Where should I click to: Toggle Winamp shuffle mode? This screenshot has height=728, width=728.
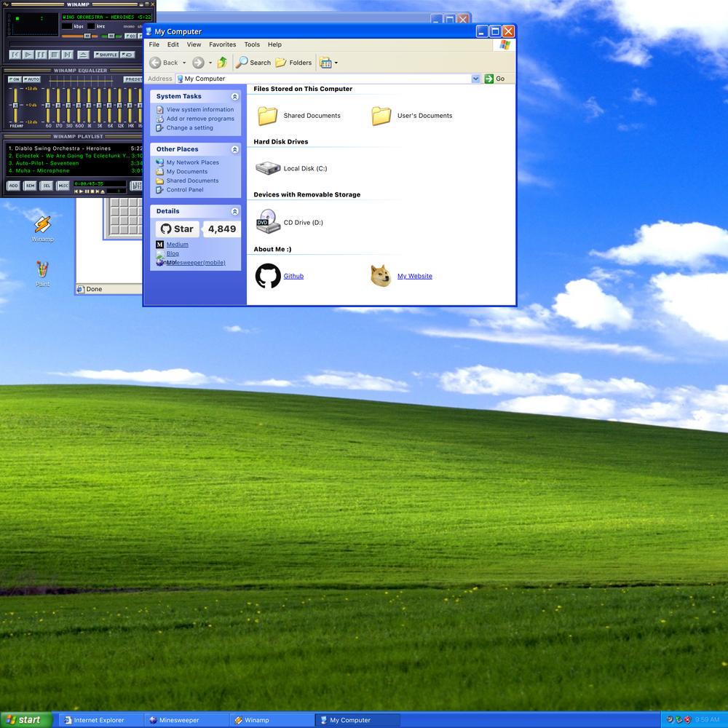pos(106,55)
